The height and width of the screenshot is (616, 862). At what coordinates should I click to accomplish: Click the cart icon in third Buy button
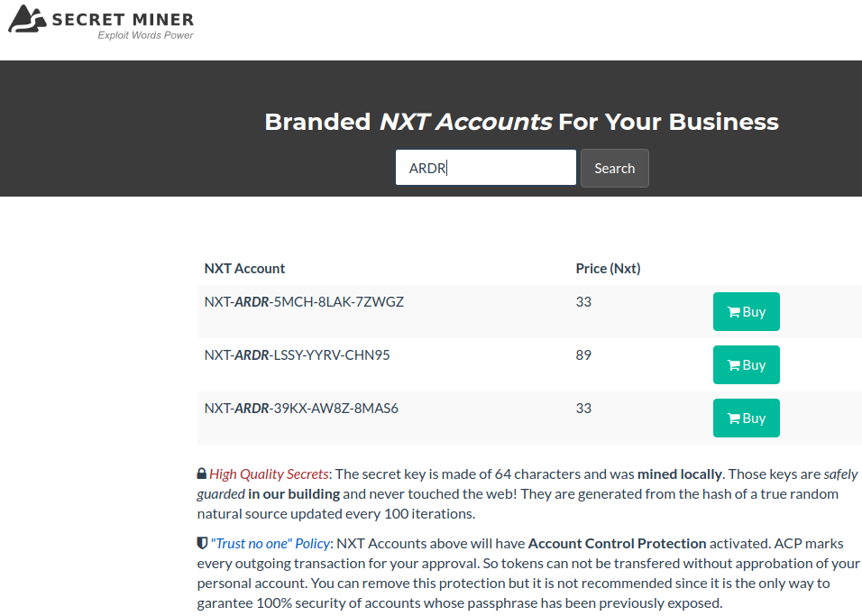(x=733, y=419)
